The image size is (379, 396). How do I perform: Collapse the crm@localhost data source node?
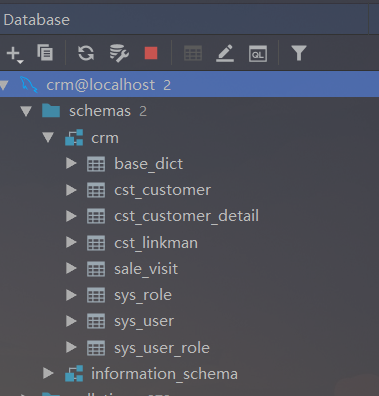click(4, 85)
